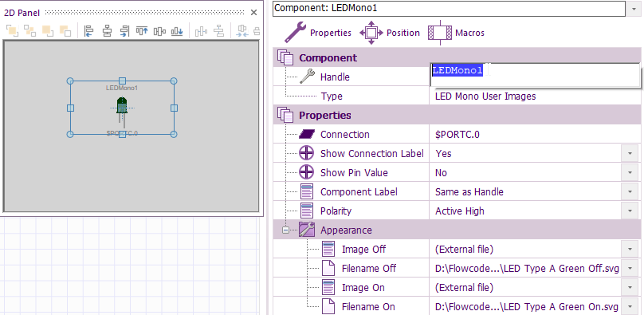
Task: Distribute objects evenly vertically
Action: tap(219, 31)
